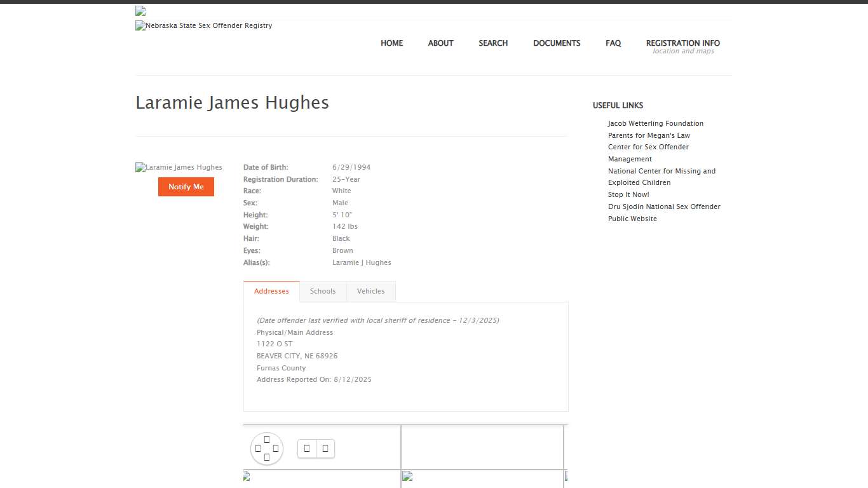Click the Nebraska State Sex Offender Registry logo
The height and width of the screenshot is (488, 868).
pos(203,25)
